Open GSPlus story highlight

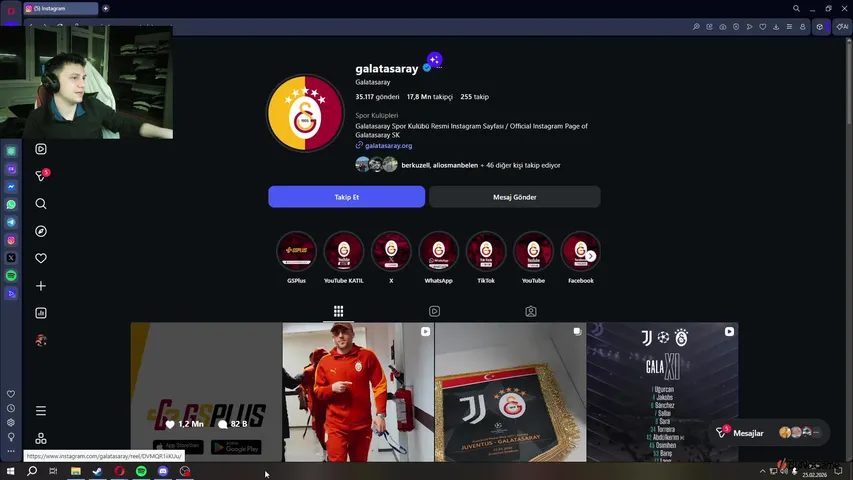[x=296, y=251]
